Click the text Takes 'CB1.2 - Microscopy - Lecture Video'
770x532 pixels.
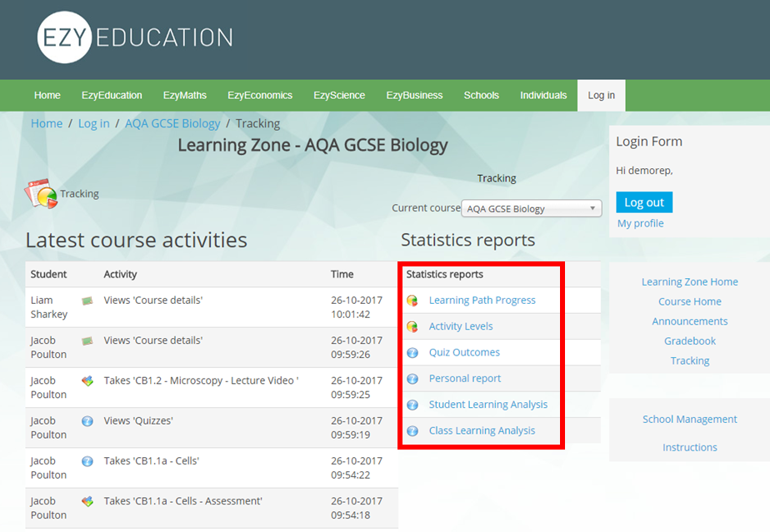pos(201,380)
